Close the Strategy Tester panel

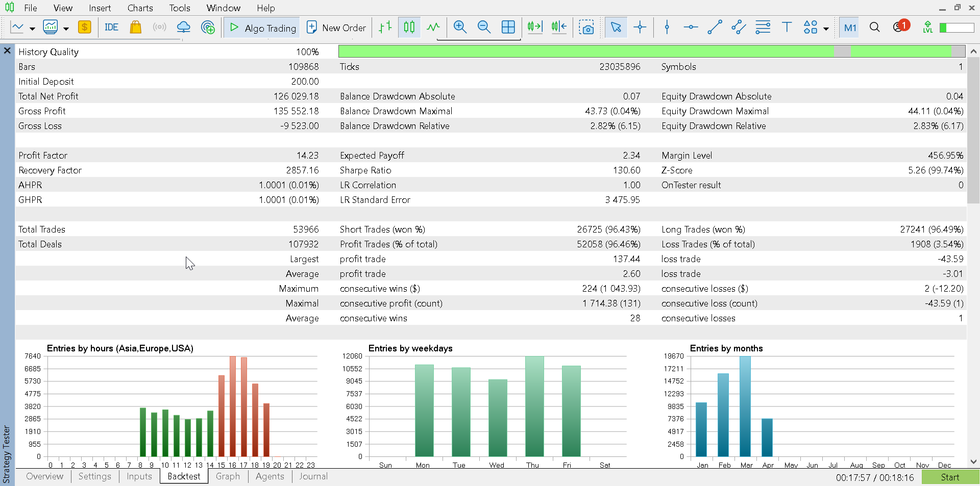7,50
